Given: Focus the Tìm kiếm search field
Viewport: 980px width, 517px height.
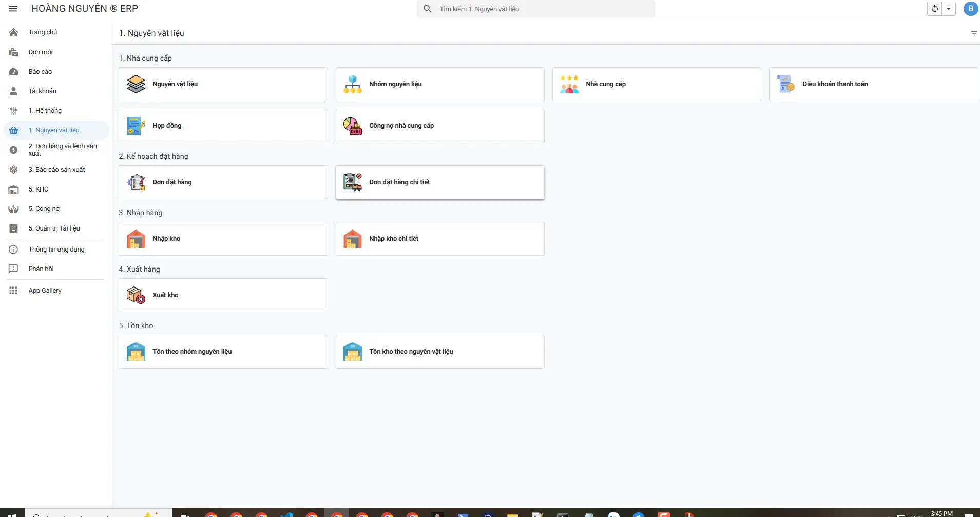Looking at the screenshot, I should [536, 9].
